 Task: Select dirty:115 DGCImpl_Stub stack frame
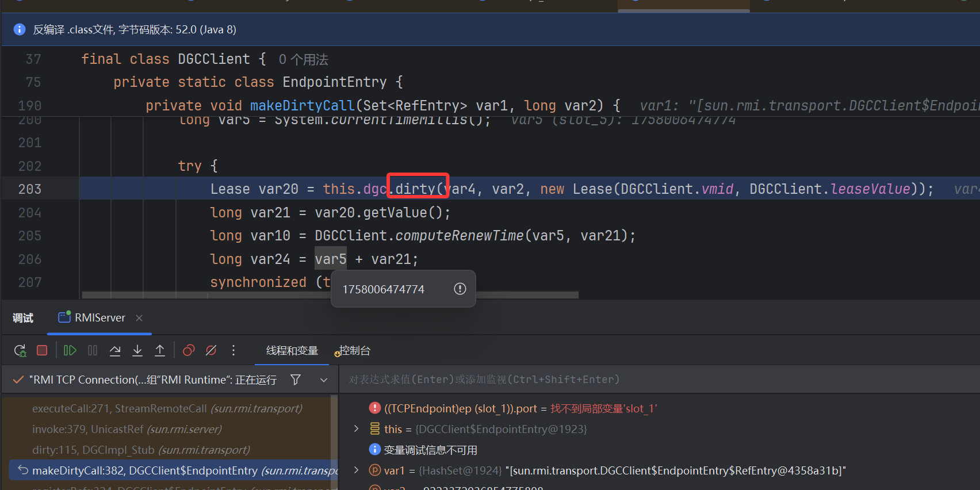tap(141, 450)
